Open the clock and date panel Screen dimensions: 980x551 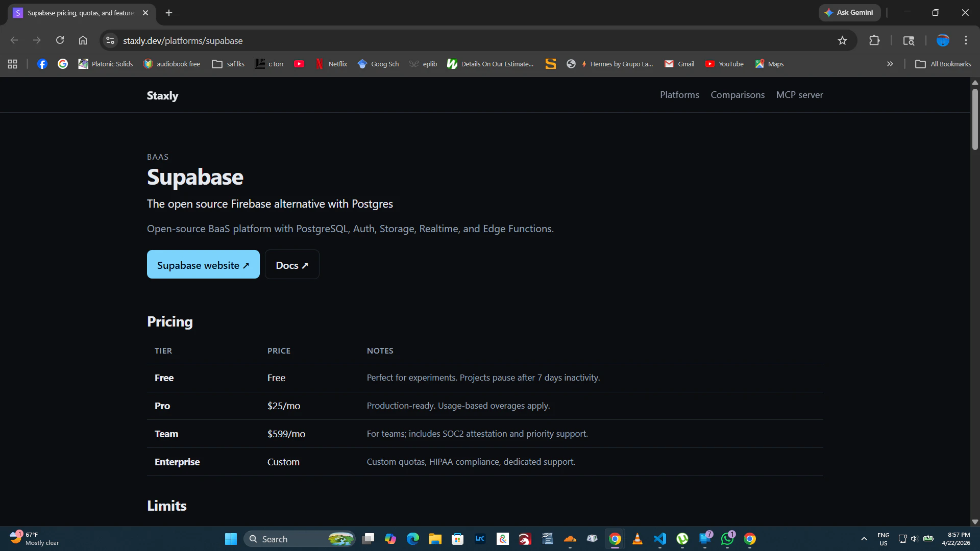[956, 539]
